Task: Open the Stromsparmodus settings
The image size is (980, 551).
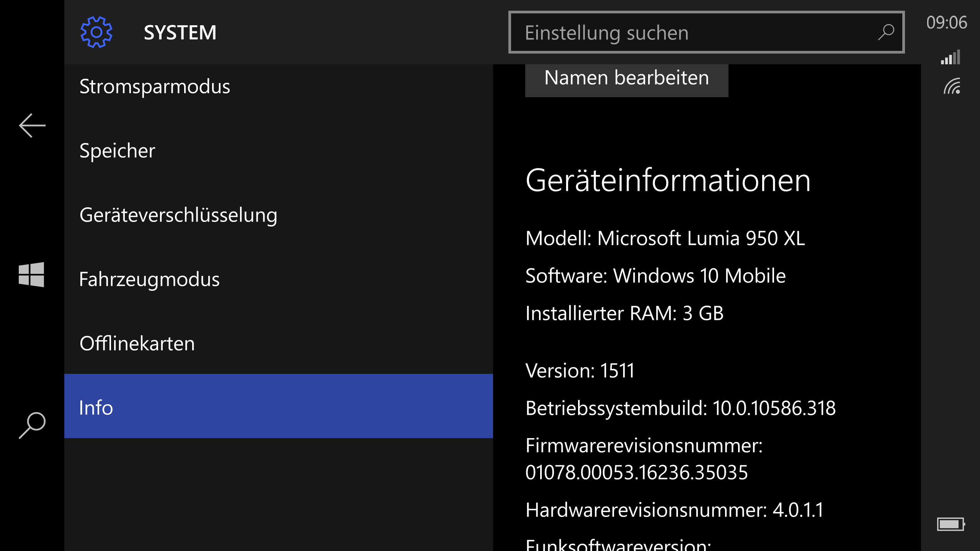Action: [279, 86]
